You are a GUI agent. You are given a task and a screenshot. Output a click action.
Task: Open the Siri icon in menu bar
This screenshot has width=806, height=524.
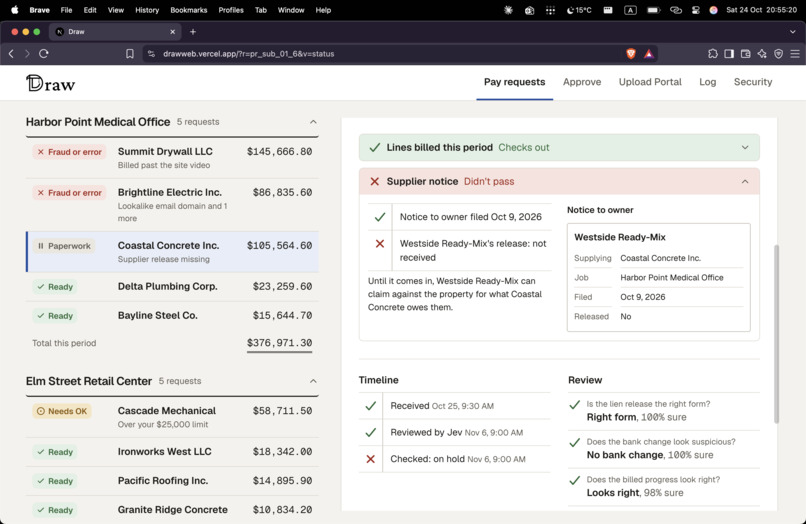(713, 10)
